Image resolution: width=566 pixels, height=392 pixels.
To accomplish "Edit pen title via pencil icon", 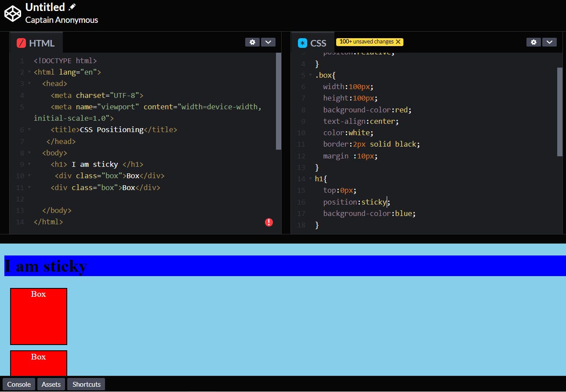I will [x=72, y=7].
